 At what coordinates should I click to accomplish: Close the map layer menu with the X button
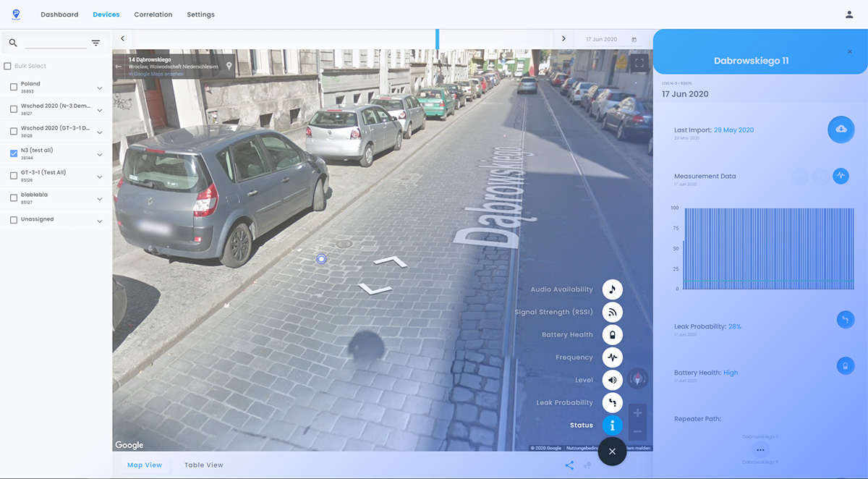pyautogui.click(x=612, y=452)
